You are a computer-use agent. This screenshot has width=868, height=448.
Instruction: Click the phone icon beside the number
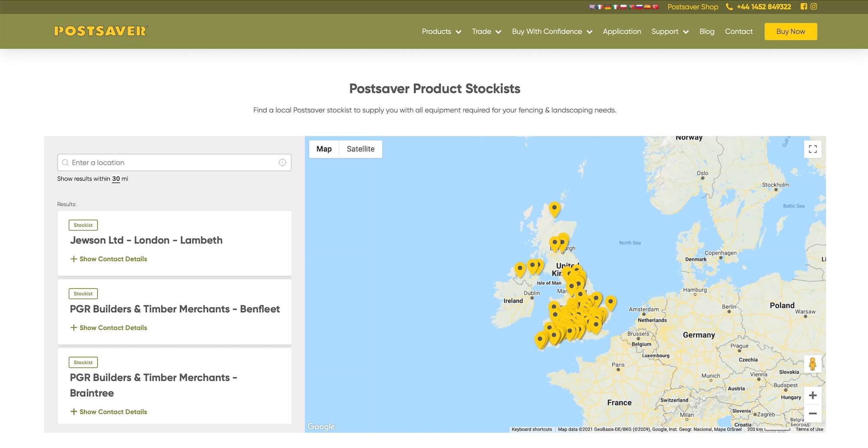point(730,7)
